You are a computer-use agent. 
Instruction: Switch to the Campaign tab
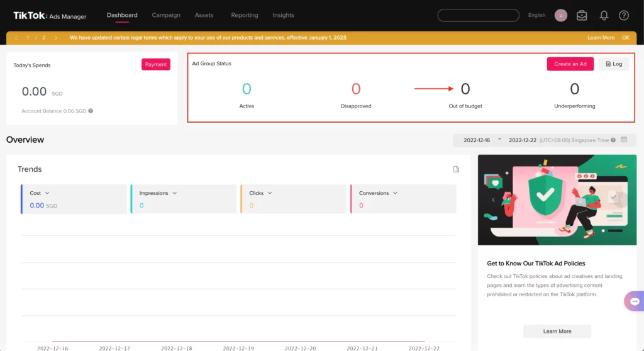click(x=166, y=15)
